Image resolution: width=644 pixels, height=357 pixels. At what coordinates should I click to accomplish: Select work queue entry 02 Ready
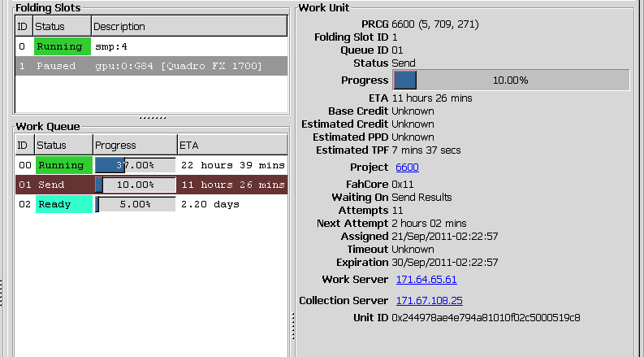click(x=151, y=204)
